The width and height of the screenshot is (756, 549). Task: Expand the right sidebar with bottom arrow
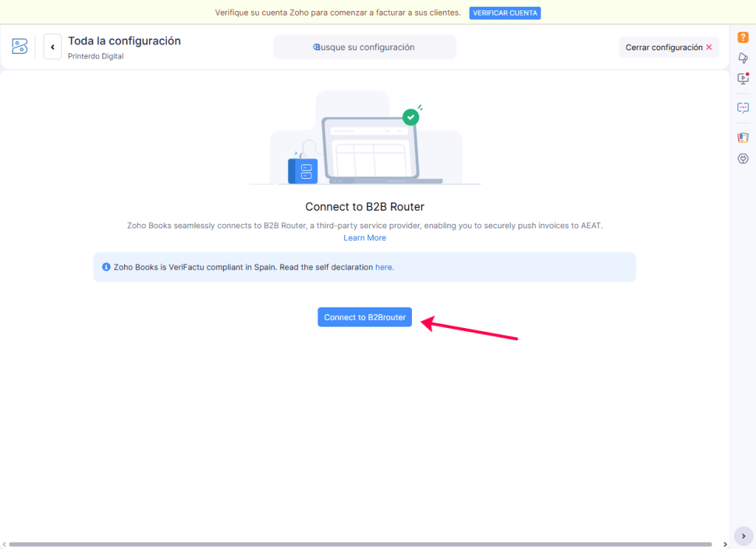[x=743, y=536]
